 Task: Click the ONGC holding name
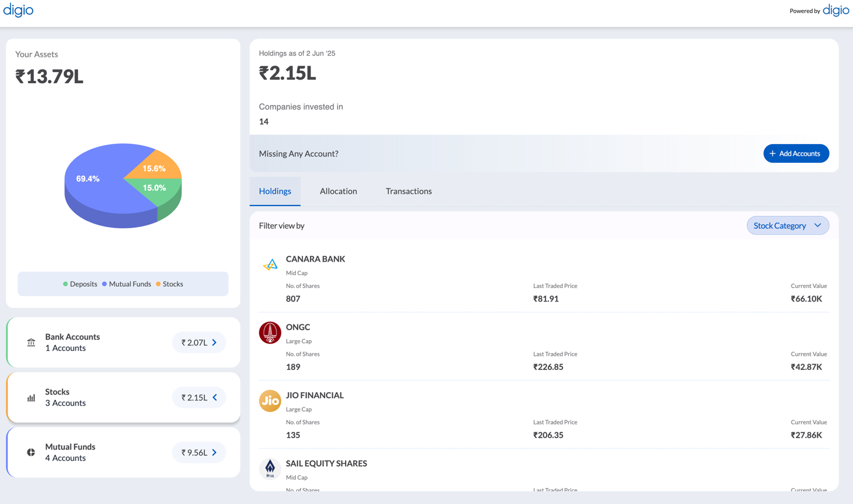coord(298,327)
